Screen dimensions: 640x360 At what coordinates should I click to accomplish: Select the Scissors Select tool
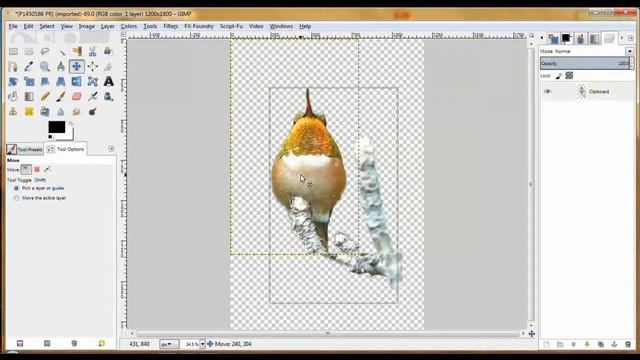pos(93,52)
